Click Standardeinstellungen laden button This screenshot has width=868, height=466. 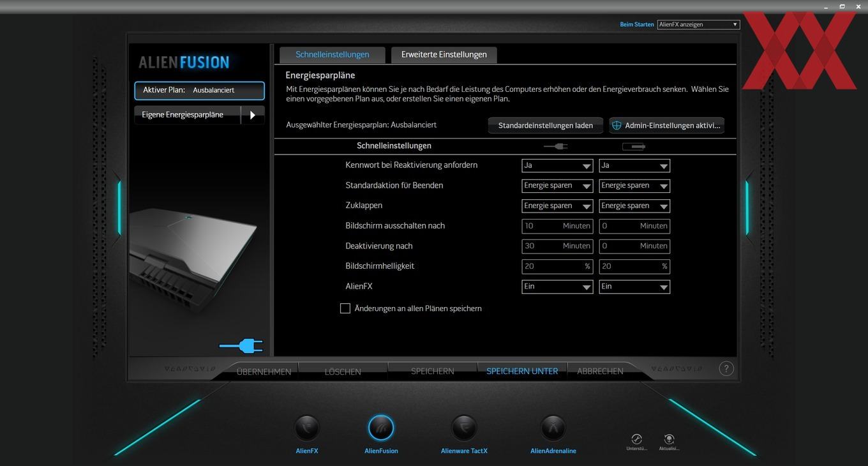[x=546, y=125]
